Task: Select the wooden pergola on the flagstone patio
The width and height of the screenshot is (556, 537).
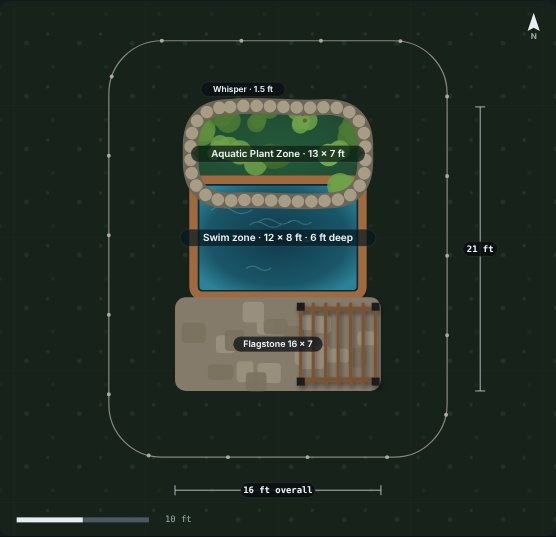Action: [x=338, y=344]
